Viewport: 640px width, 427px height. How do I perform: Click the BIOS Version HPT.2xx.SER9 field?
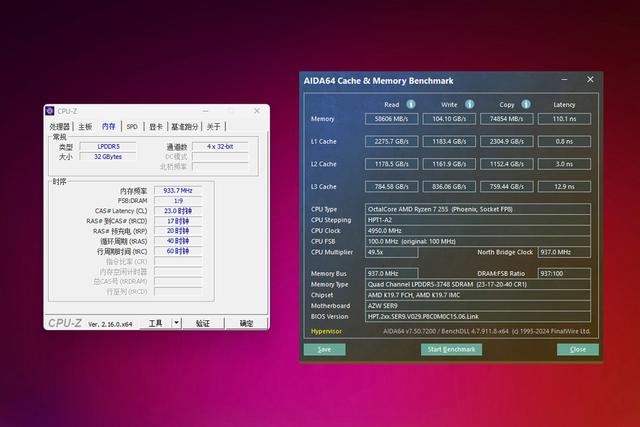(478, 316)
